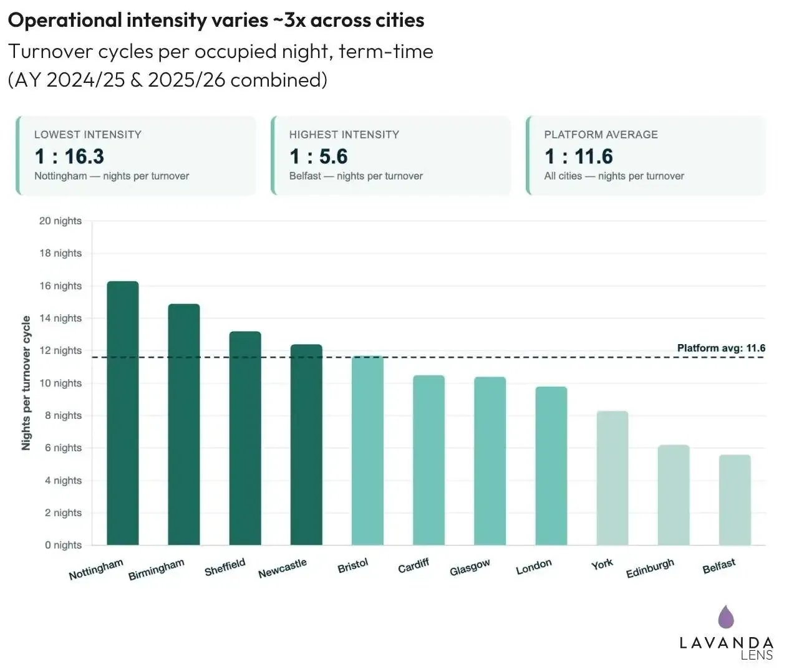
Task: Click 'Belfast — nights per turnover' caption
Action: tap(356, 176)
